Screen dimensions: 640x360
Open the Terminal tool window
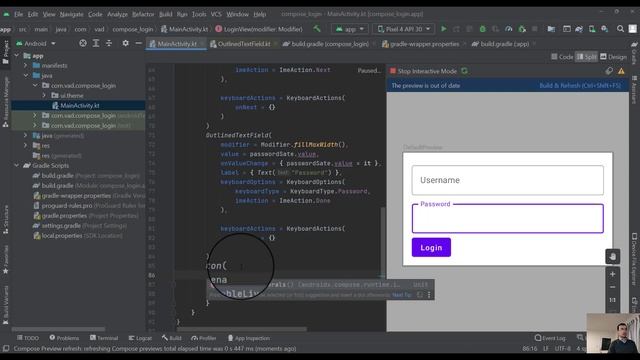(x=104, y=338)
